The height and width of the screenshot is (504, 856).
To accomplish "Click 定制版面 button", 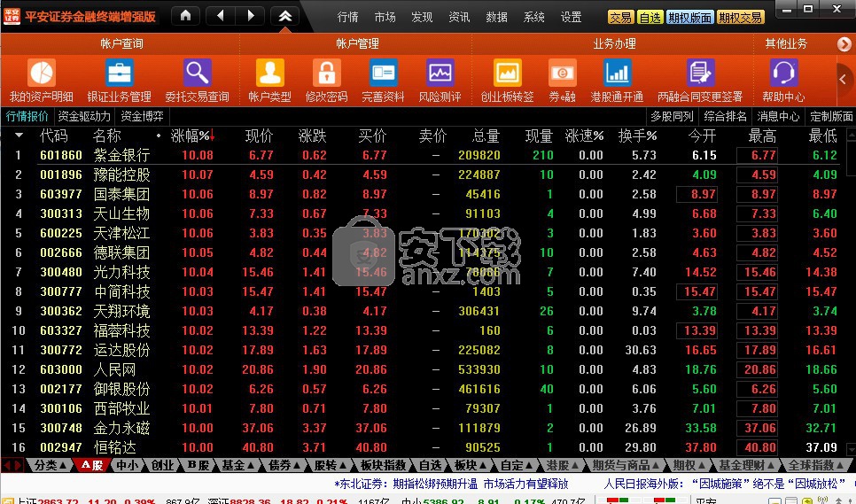I will click(831, 116).
